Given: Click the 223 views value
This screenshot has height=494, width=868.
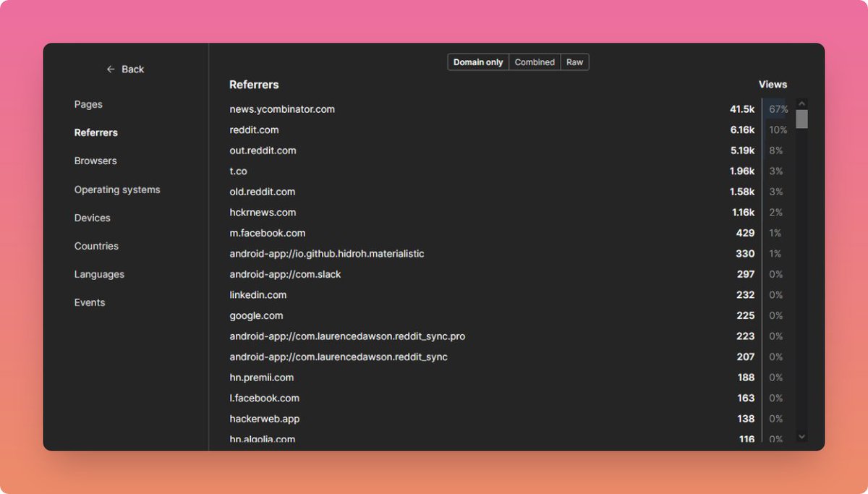Looking at the screenshot, I should click(x=745, y=336).
